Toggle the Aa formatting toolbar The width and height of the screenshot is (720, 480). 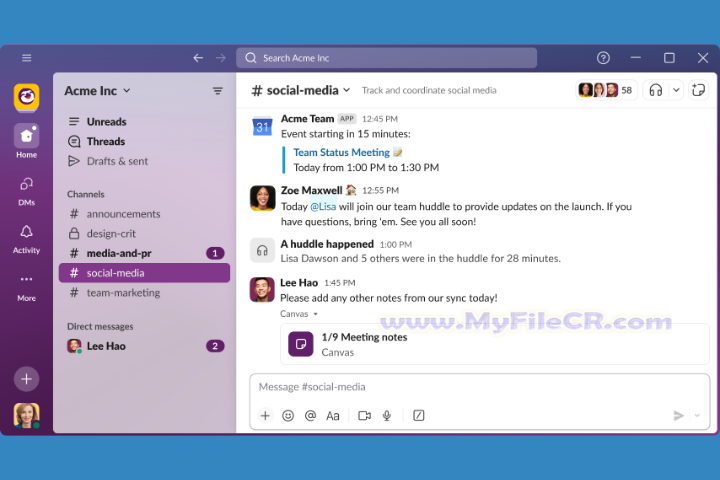pos(332,416)
